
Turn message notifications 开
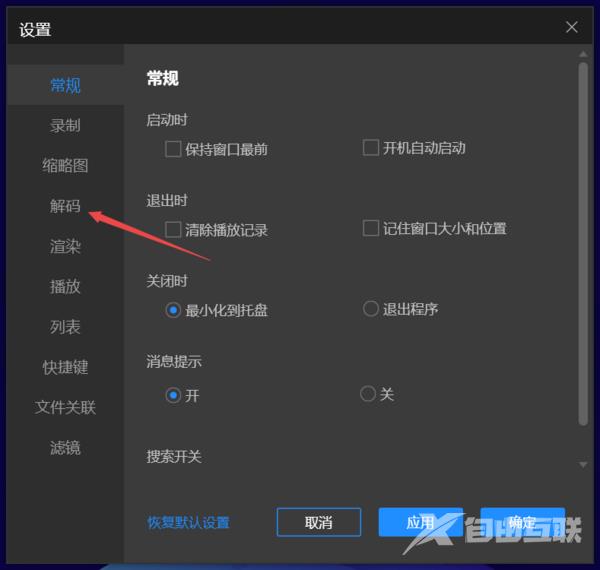click(173, 395)
